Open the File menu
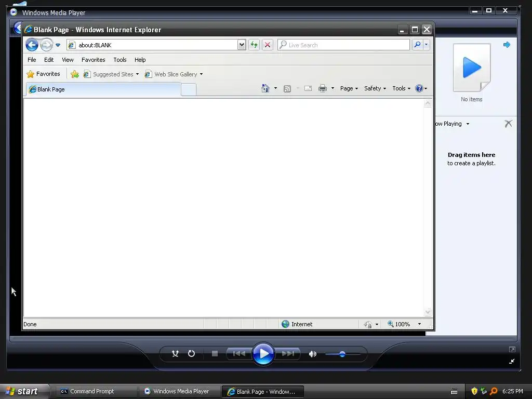532x399 pixels. pos(32,60)
